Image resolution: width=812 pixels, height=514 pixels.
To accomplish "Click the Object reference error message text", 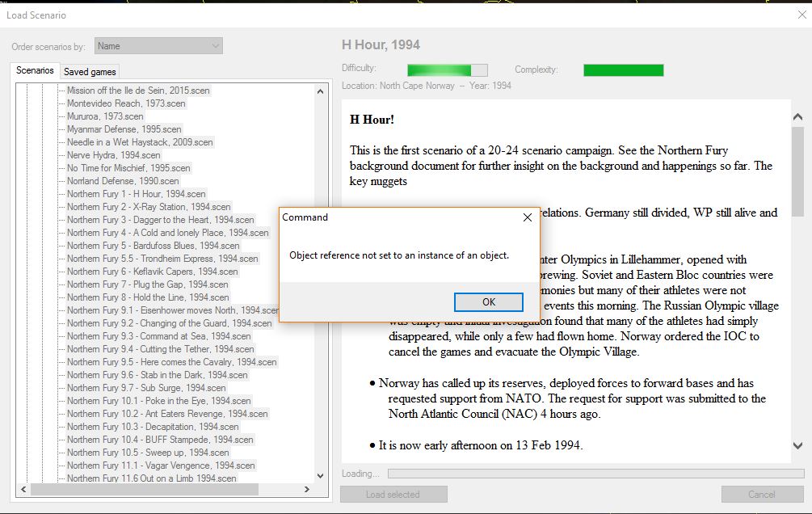I will pos(399,255).
